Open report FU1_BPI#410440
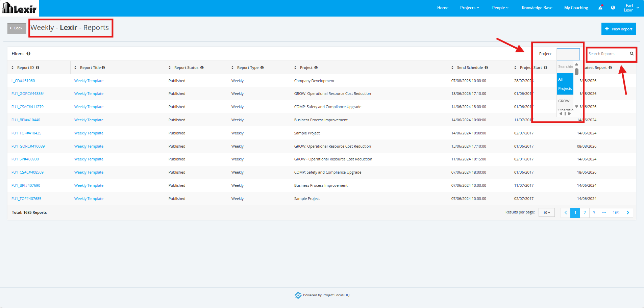This screenshot has width=644, height=308. point(26,120)
